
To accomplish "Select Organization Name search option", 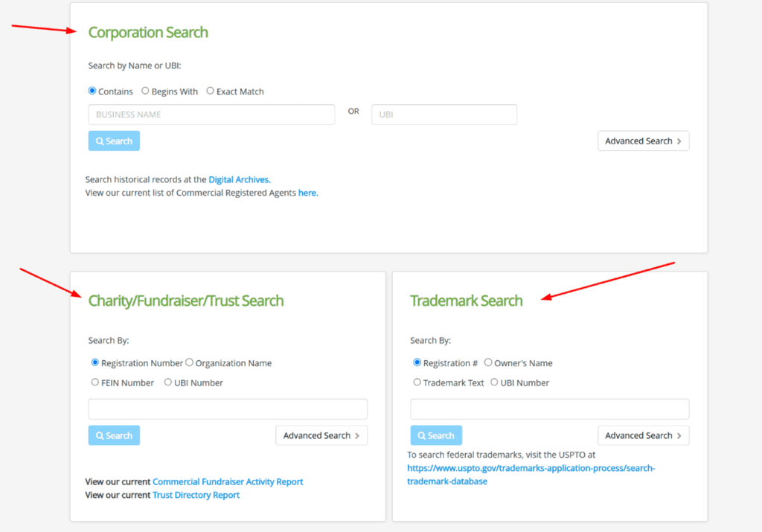I will (x=189, y=362).
